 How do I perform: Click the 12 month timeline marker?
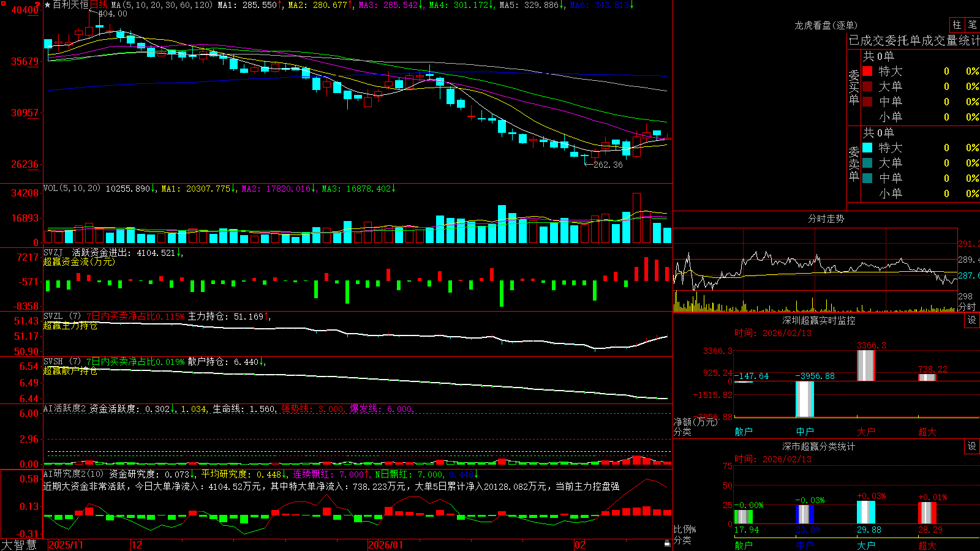[x=137, y=545]
